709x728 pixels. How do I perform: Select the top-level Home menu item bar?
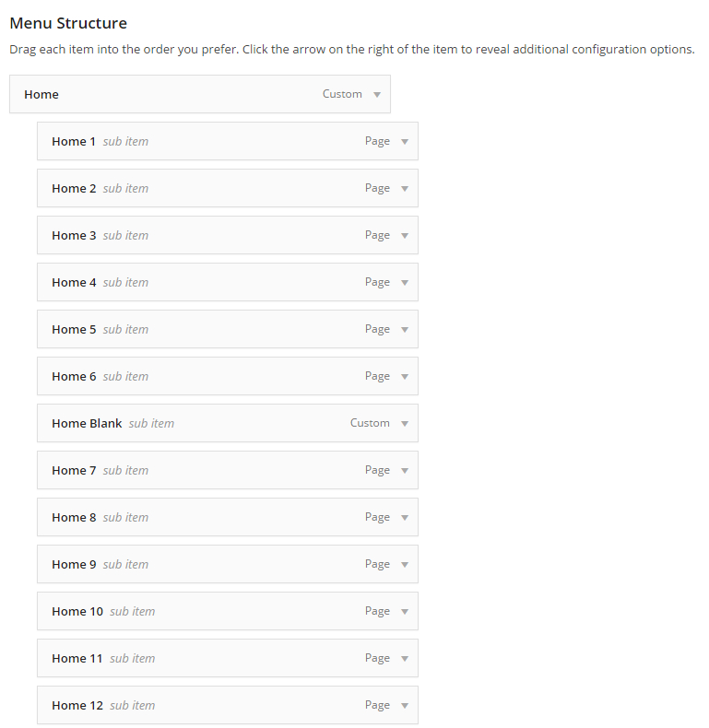[x=200, y=94]
